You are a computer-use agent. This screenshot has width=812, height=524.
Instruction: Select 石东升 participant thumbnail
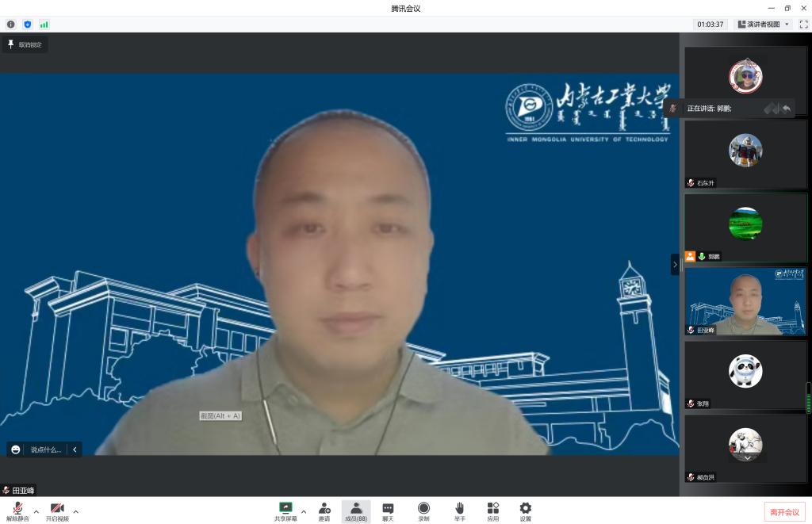pos(745,155)
